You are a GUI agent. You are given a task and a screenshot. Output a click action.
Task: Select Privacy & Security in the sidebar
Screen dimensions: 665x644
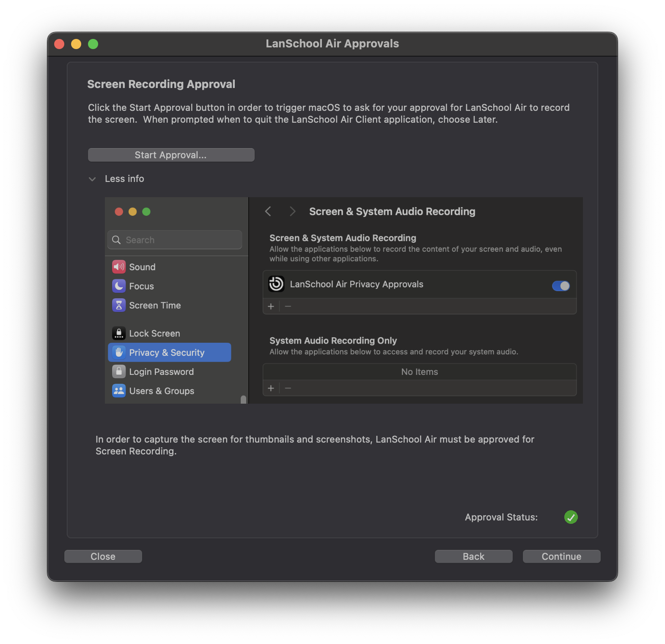169,352
